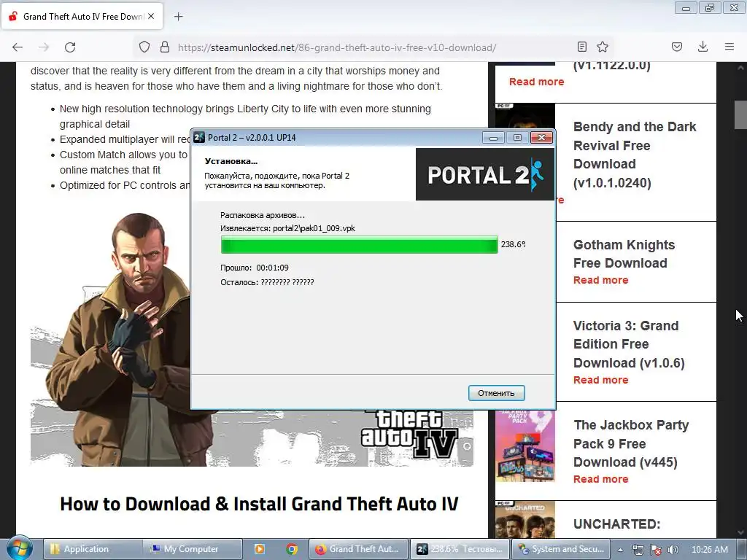Image resolution: width=747 pixels, height=560 pixels.
Task: Click scrollbar down arrow at page bottom
Action: coord(740,532)
